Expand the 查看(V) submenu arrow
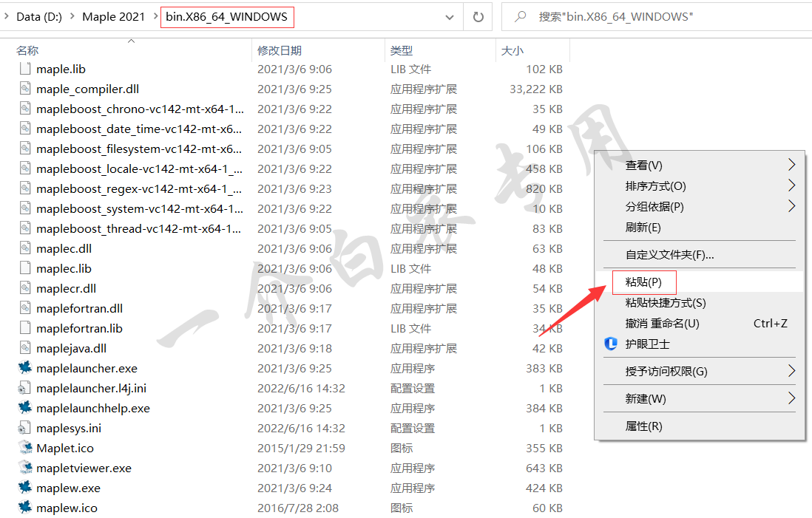The height and width of the screenshot is (518, 812). (x=791, y=165)
